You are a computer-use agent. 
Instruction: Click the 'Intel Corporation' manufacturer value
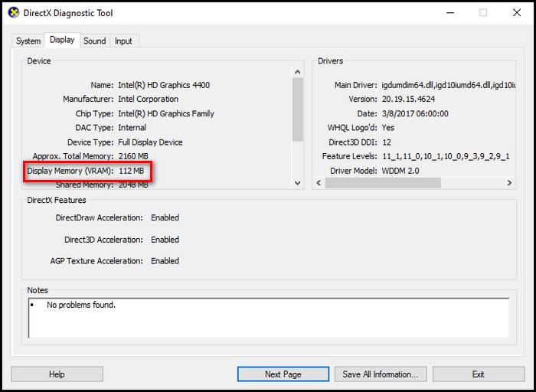click(x=148, y=99)
